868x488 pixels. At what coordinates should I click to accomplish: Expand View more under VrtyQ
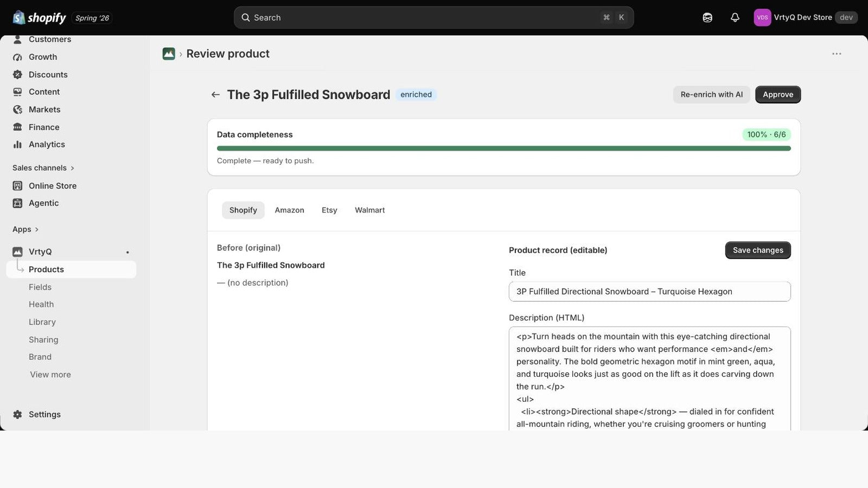click(50, 375)
